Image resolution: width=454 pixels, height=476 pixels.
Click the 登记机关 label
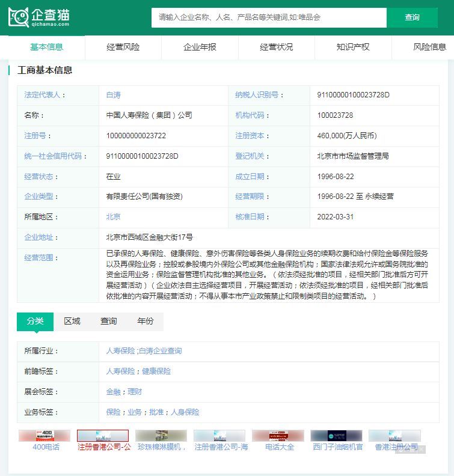[250, 156]
